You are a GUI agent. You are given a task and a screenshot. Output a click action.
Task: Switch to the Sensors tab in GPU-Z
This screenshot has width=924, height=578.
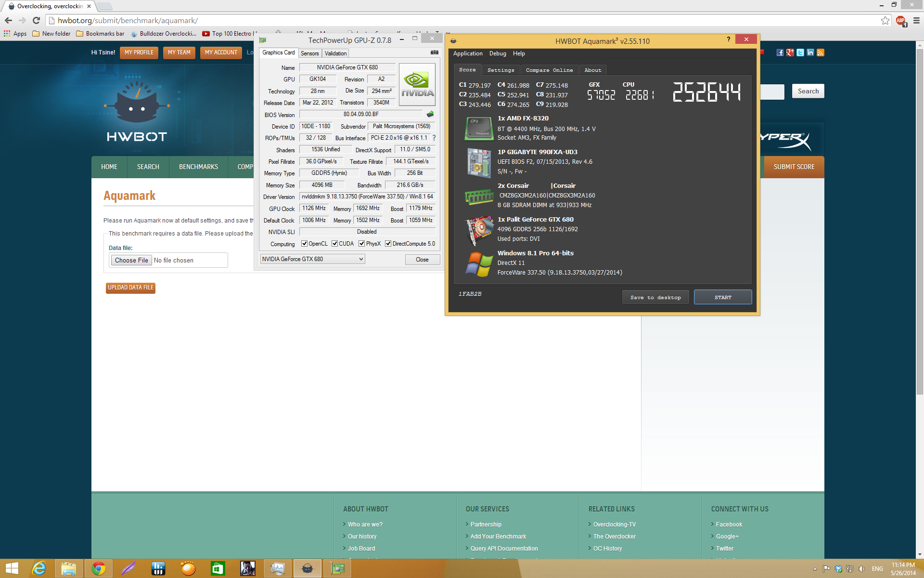309,53
